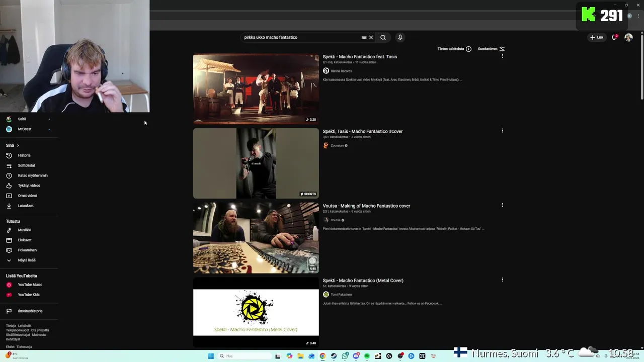Browse the Elokuvat category
Viewport: 644px width, 362px height.
point(25,240)
